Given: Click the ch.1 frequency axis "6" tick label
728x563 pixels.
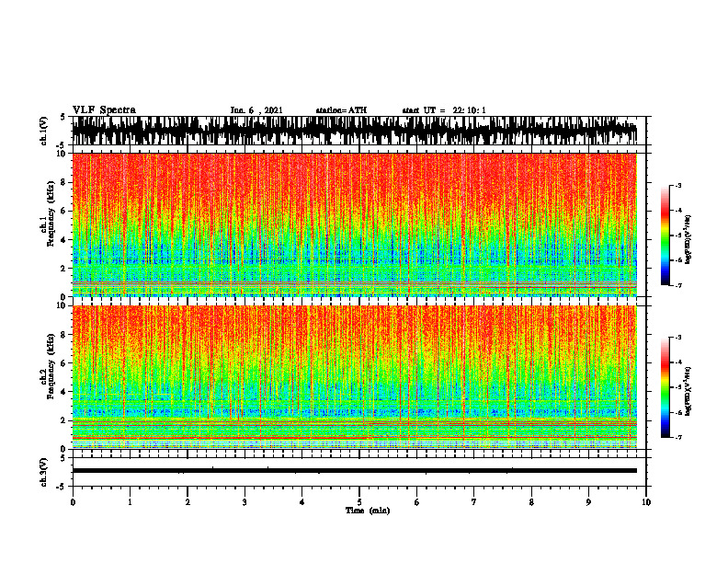Looking at the screenshot, I should [x=63, y=211].
